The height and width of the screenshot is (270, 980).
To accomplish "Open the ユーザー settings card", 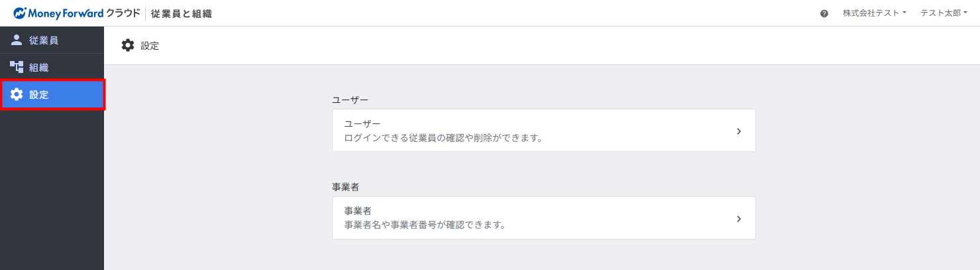I will (543, 131).
